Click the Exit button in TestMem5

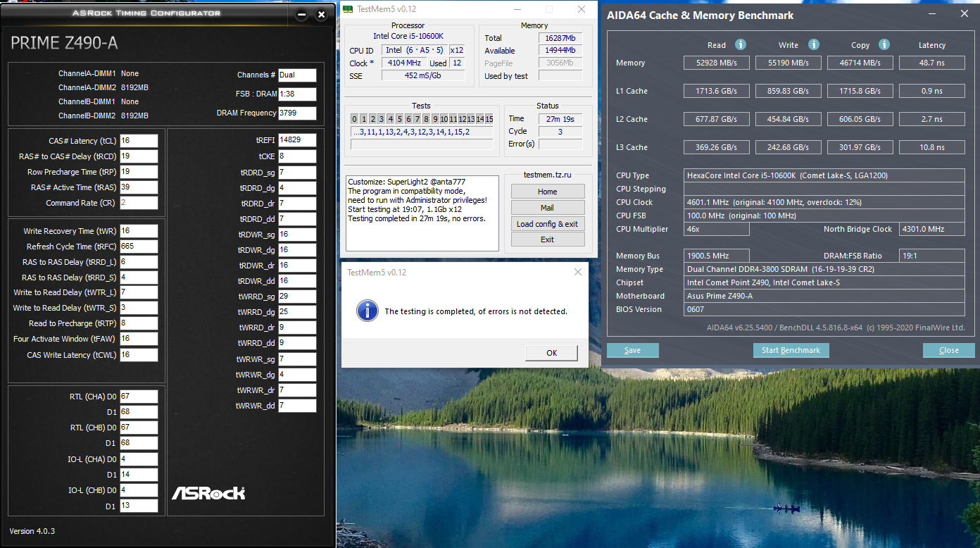[x=548, y=239]
